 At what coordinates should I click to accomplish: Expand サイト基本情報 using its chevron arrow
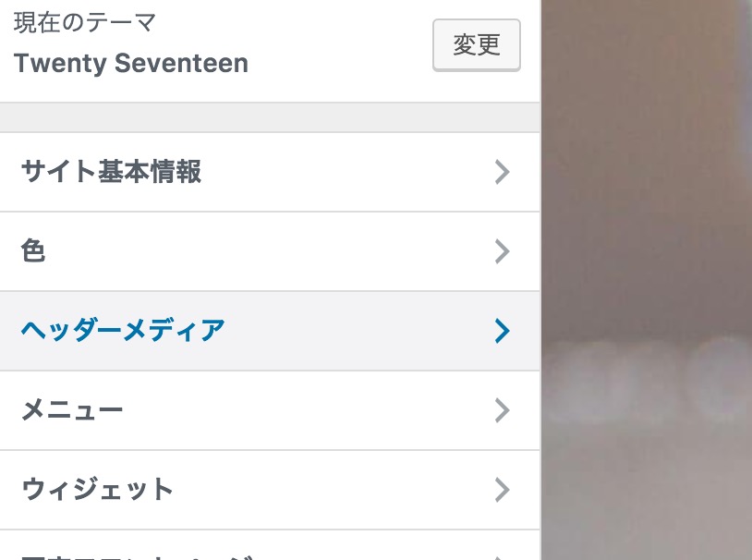[502, 172]
